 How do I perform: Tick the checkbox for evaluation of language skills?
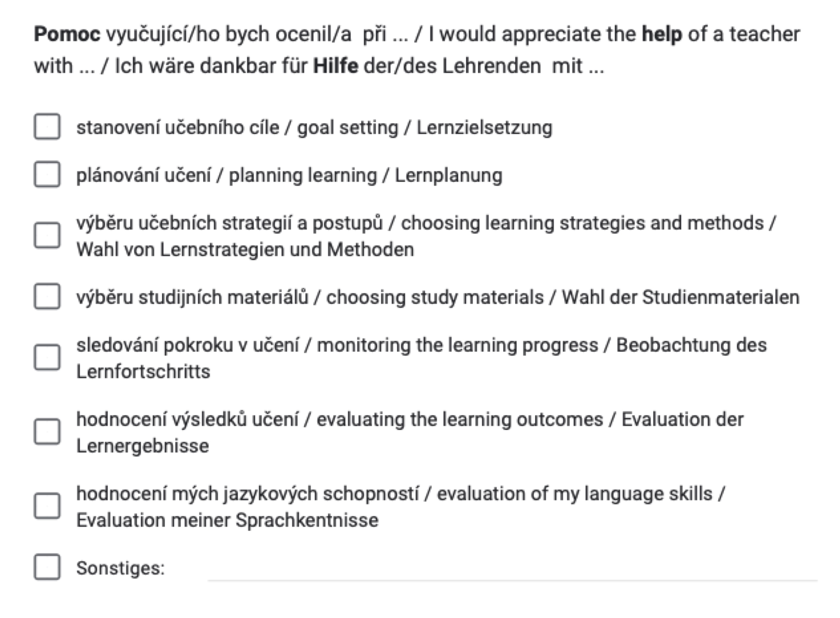(47, 506)
